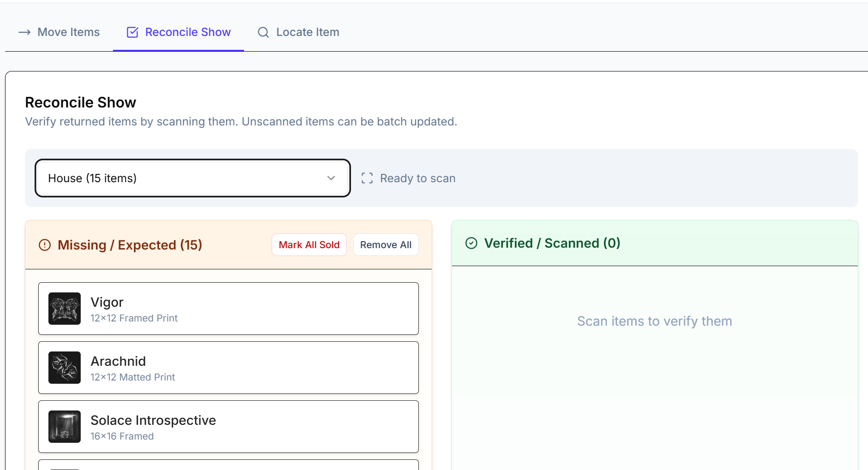Select the Solace Introspective 16×16 Framed row

point(228,427)
